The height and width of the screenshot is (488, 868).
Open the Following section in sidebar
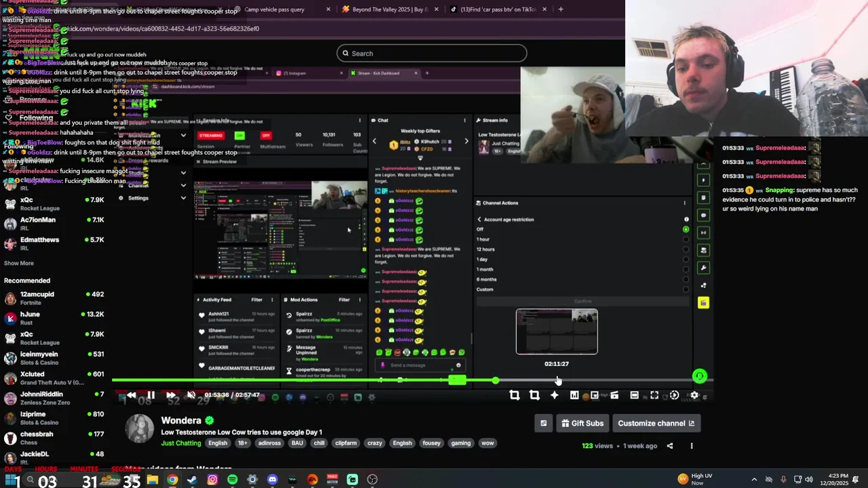click(x=36, y=118)
